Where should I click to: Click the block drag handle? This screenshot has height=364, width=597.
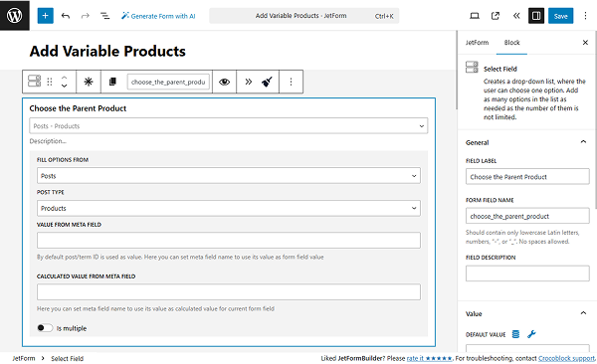coord(50,82)
